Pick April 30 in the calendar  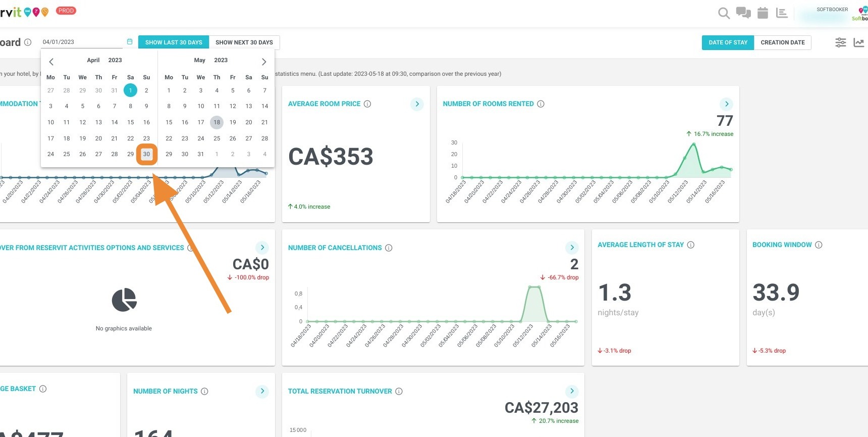146,154
